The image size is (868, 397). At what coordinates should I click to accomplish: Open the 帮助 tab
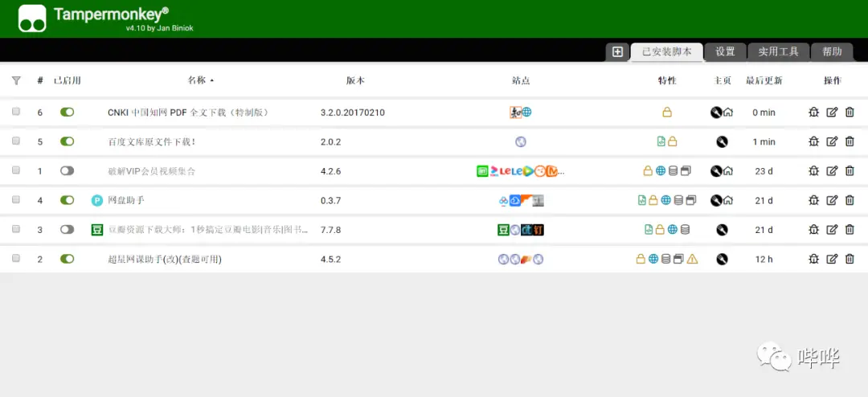tap(832, 52)
